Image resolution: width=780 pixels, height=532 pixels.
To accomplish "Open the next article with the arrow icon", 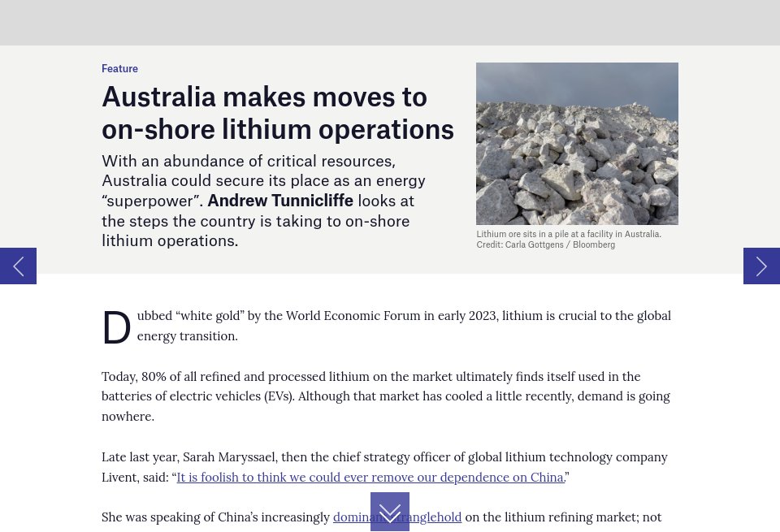I will (x=761, y=266).
